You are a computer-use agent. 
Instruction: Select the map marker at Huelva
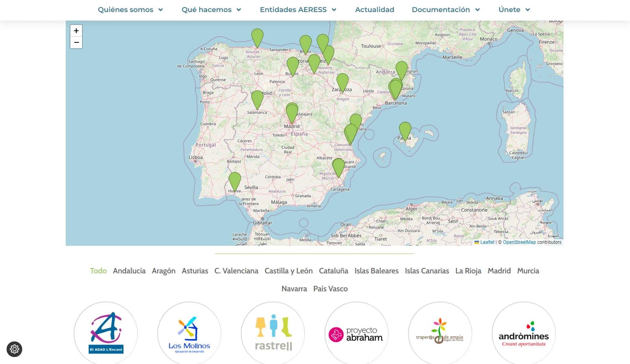click(234, 182)
